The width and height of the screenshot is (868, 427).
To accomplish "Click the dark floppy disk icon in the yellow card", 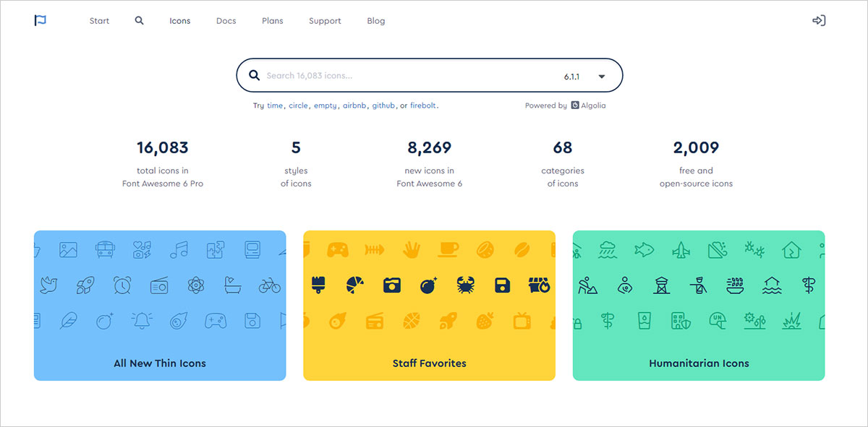I will [x=503, y=285].
